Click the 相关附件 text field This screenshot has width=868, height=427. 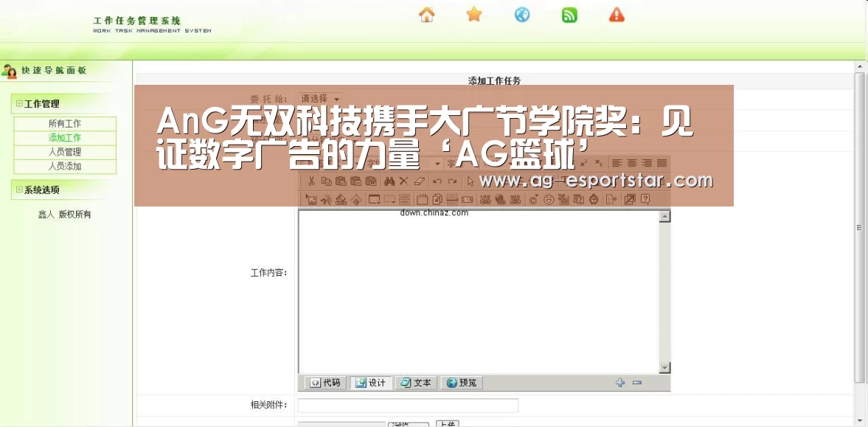click(x=408, y=406)
